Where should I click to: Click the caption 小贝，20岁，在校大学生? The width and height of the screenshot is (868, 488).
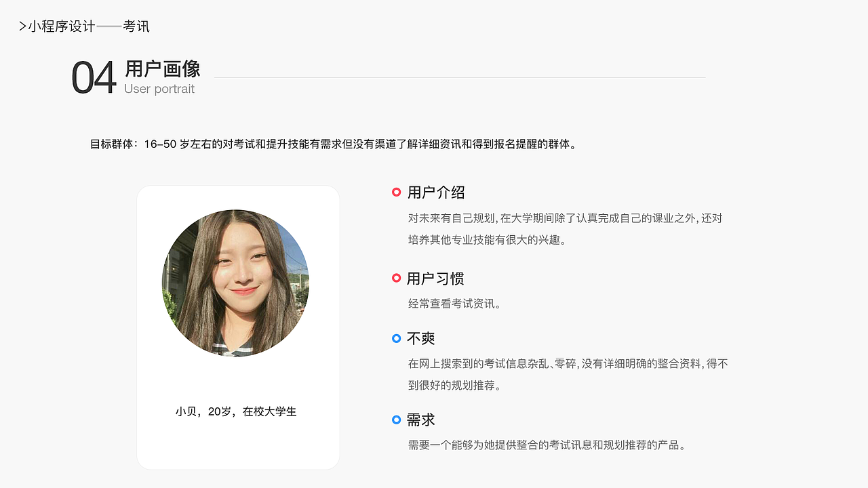[x=236, y=411]
